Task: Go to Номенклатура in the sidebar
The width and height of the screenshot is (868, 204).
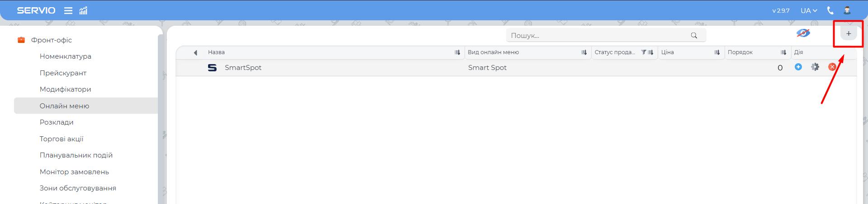Action: click(66, 56)
